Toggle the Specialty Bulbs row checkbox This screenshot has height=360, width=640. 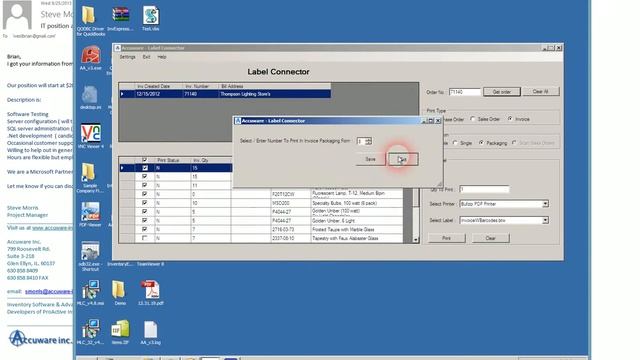144,203
